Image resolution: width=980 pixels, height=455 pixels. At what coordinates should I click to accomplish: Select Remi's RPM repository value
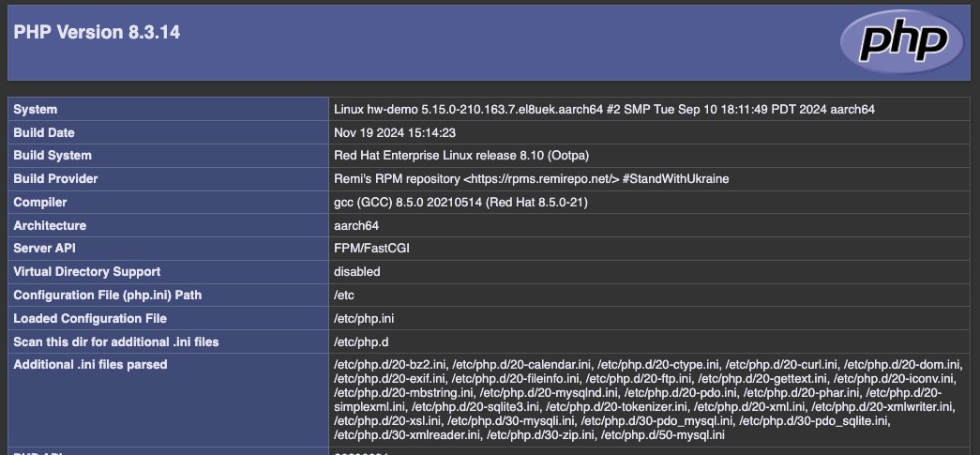pos(531,179)
